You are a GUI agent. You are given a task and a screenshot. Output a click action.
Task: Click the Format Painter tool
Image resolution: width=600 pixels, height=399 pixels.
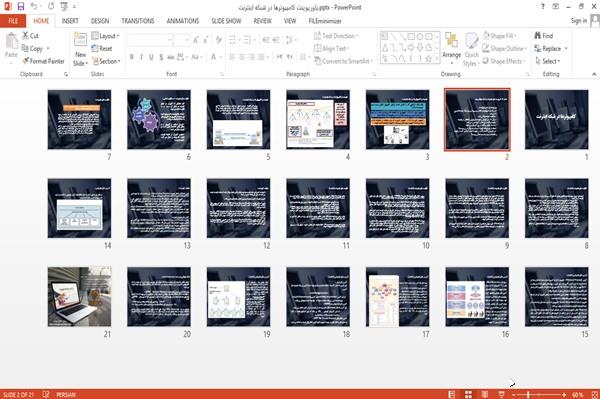tap(43, 61)
